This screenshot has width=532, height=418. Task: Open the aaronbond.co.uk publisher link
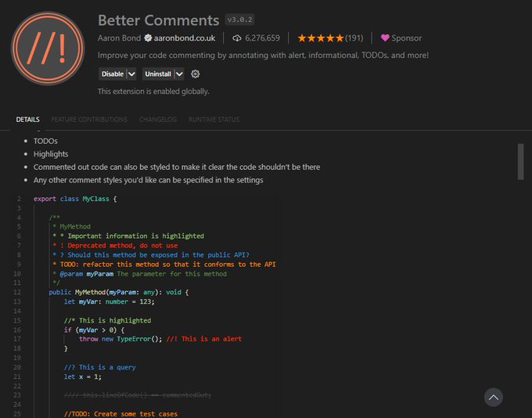point(184,38)
